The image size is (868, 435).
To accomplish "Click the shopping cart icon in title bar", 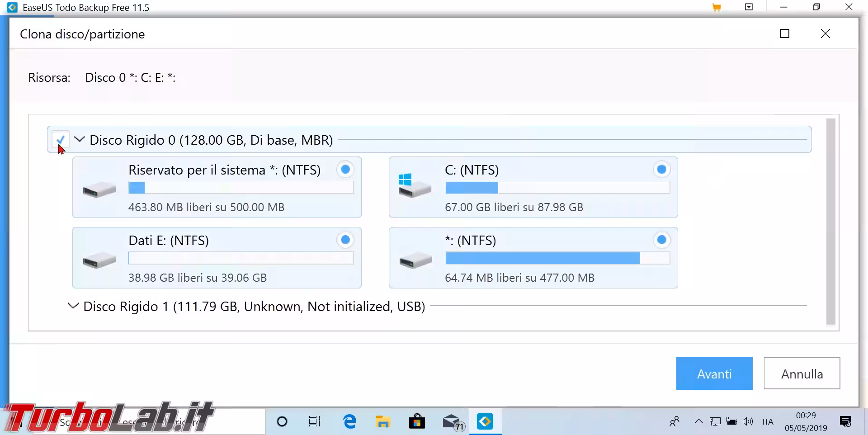I will [x=717, y=8].
